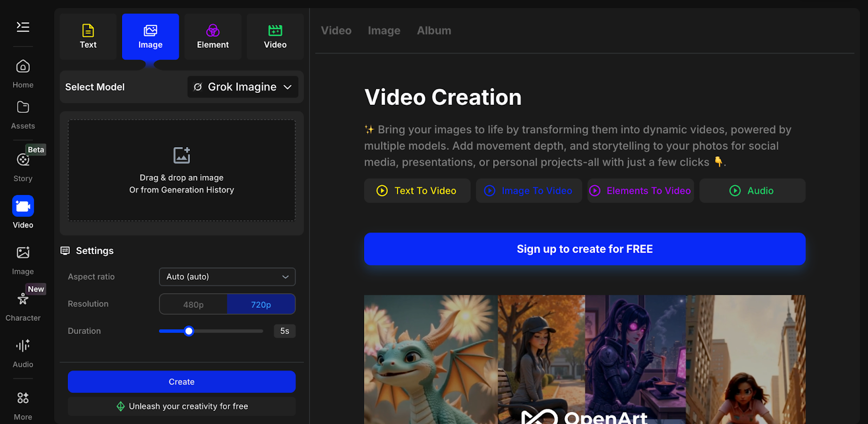
Task: Switch to the Element input tab
Action: pyautogui.click(x=213, y=36)
